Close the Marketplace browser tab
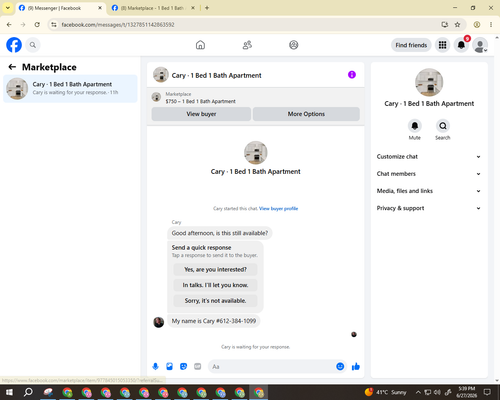The height and width of the screenshot is (400, 500). (x=193, y=8)
